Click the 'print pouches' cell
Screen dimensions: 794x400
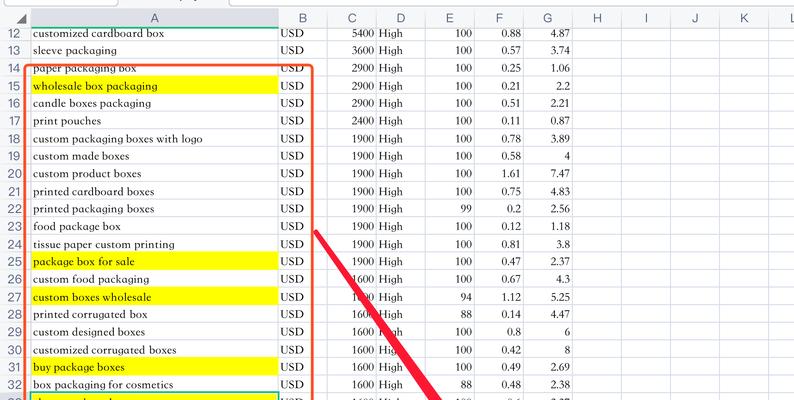click(154, 121)
